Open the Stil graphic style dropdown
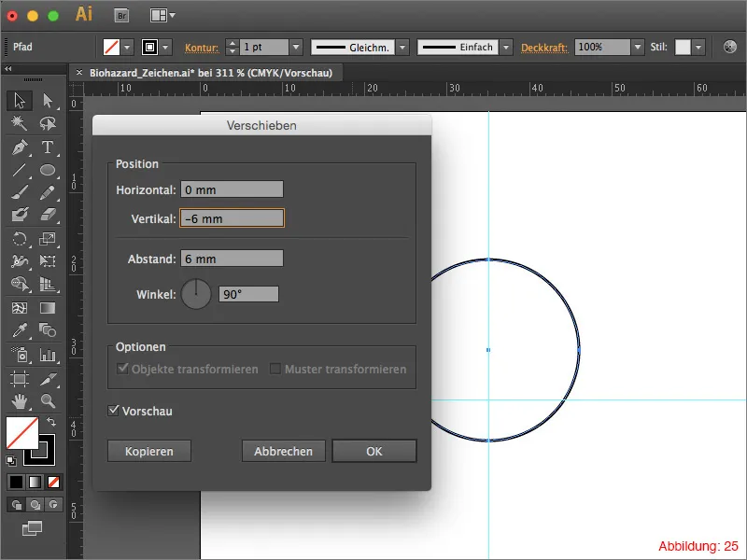Image resolution: width=747 pixels, height=560 pixels. (x=698, y=48)
